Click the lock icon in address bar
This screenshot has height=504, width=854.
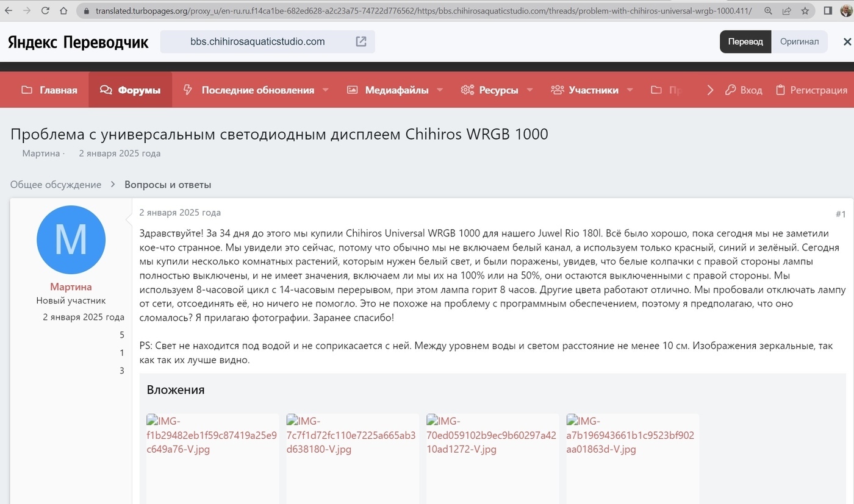86,11
